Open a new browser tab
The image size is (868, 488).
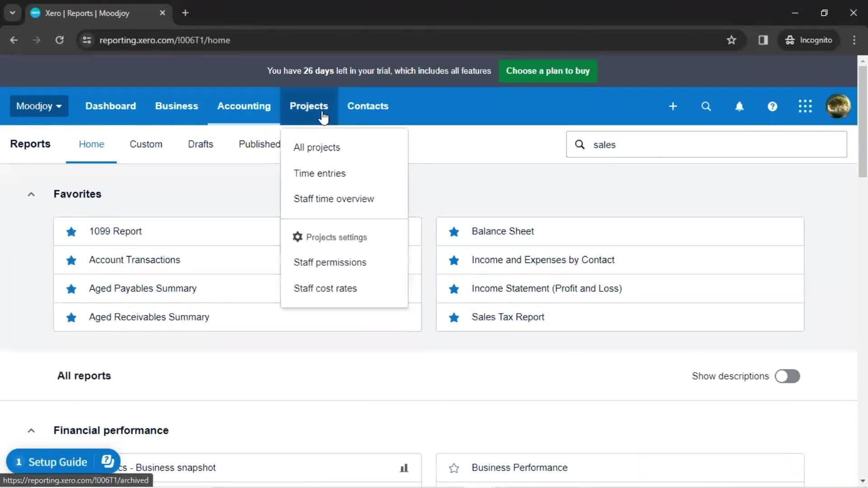[185, 13]
